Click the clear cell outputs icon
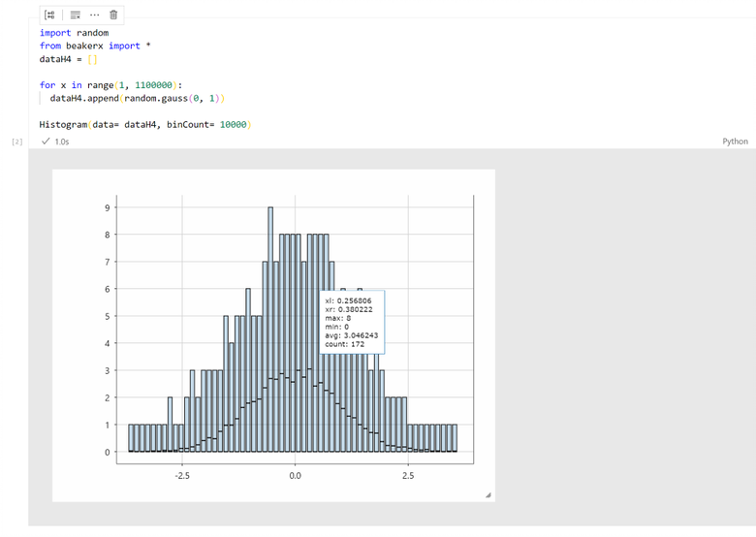This screenshot has height=537, width=756. pos(76,15)
